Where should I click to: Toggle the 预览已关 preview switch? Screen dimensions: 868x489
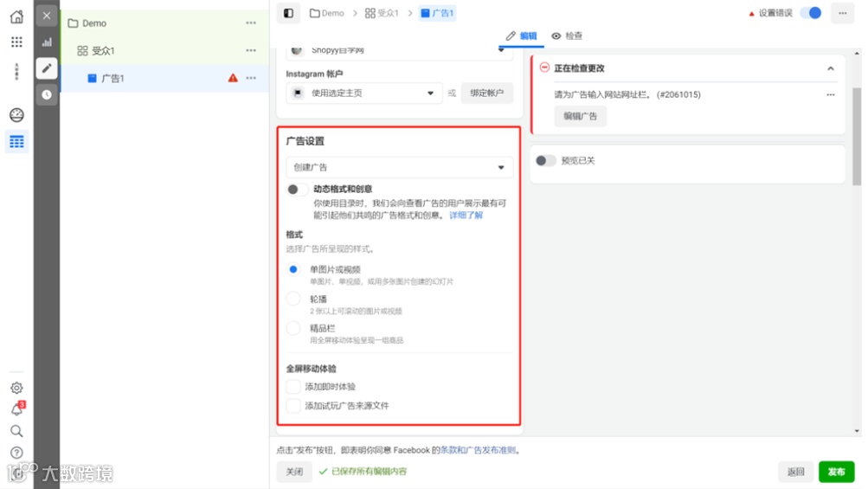pyautogui.click(x=546, y=161)
